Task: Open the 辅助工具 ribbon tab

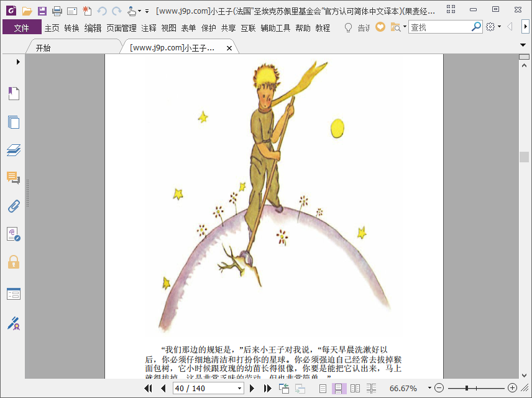Action: pos(275,28)
